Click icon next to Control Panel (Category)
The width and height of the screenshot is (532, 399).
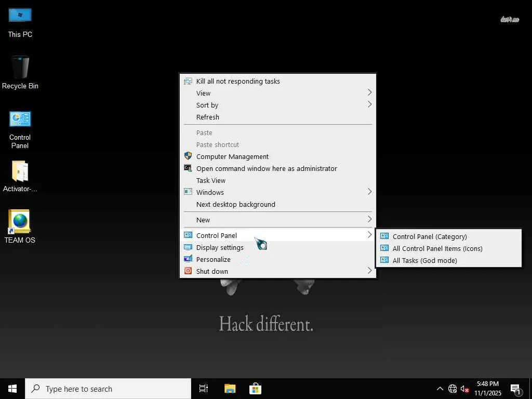pos(384,236)
